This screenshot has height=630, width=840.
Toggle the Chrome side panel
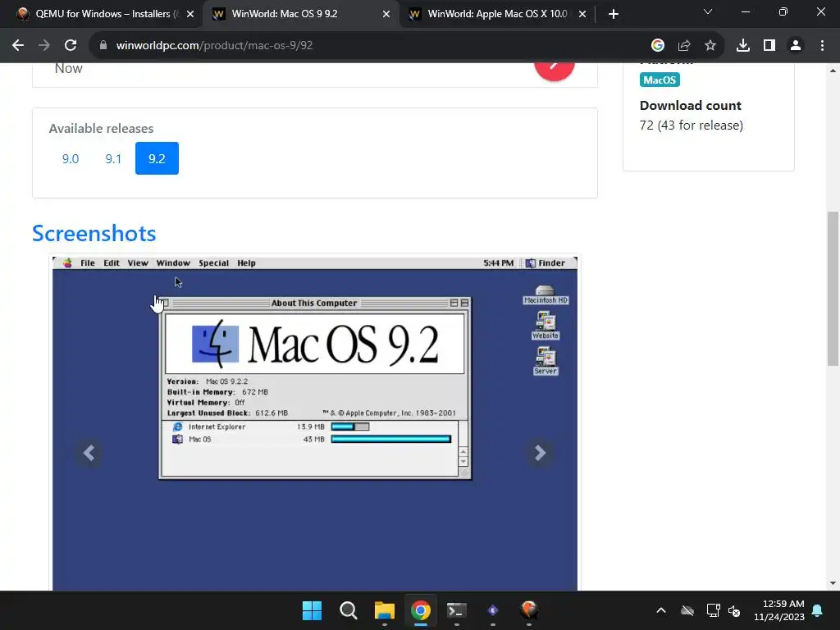769,46
